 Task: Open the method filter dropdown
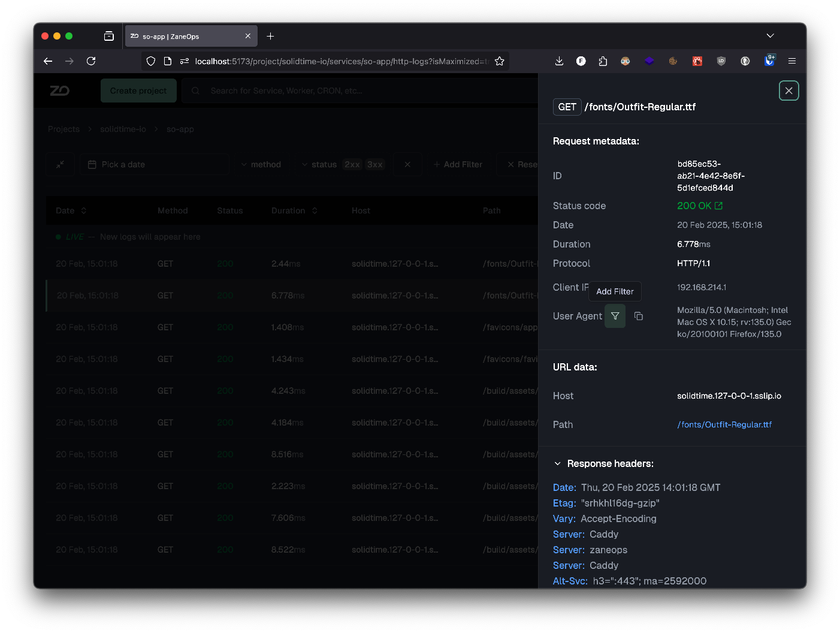(261, 164)
